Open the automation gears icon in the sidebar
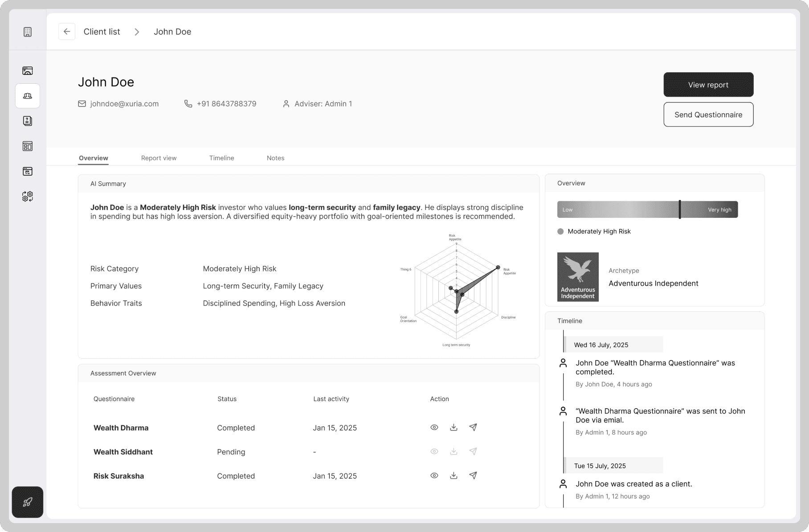Viewport: 809px width, 532px height. [27, 196]
